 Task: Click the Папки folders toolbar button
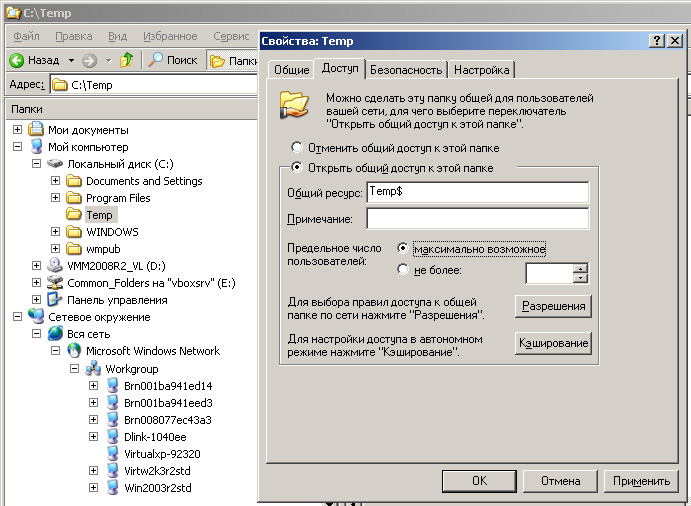232,60
